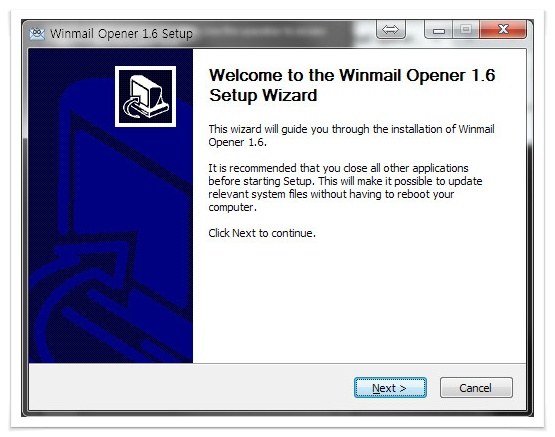Click the greyed-out maximize button
555x437 pixels.
(466, 29)
